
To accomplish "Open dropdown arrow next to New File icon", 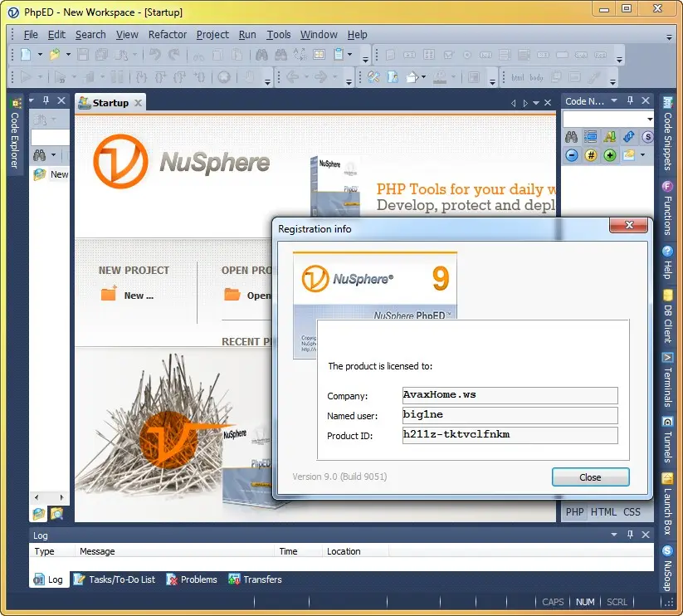I will click(x=40, y=55).
